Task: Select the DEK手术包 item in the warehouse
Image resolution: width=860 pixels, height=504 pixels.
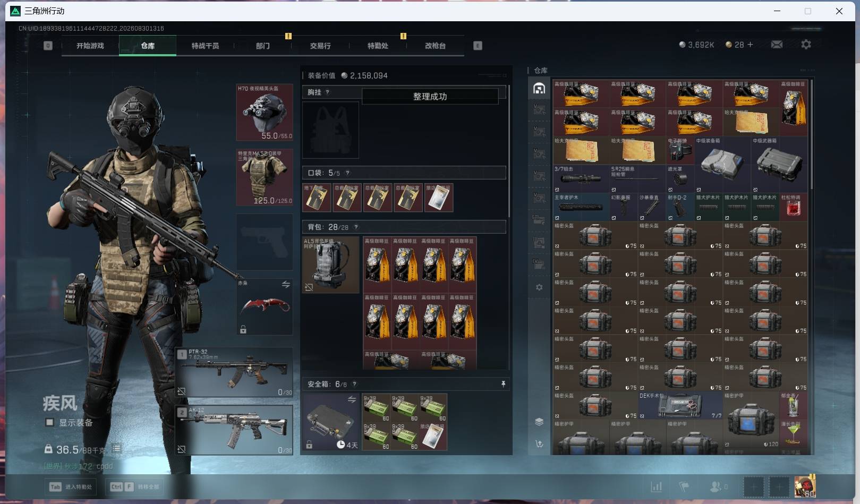Action: click(680, 405)
